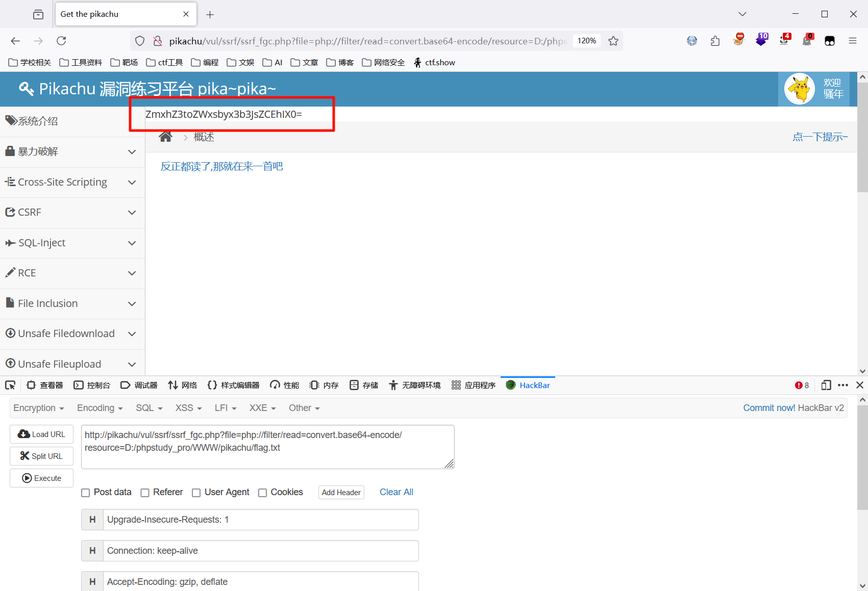Switch to the 无障碍环境 accessibility tab
This screenshot has height=591, width=868.
(415, 385)
